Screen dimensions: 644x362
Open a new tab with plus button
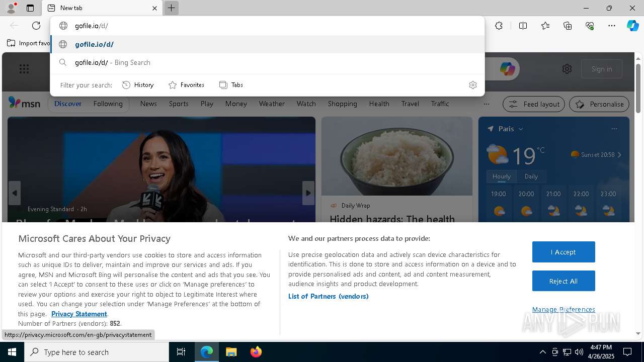coord(171,8)
